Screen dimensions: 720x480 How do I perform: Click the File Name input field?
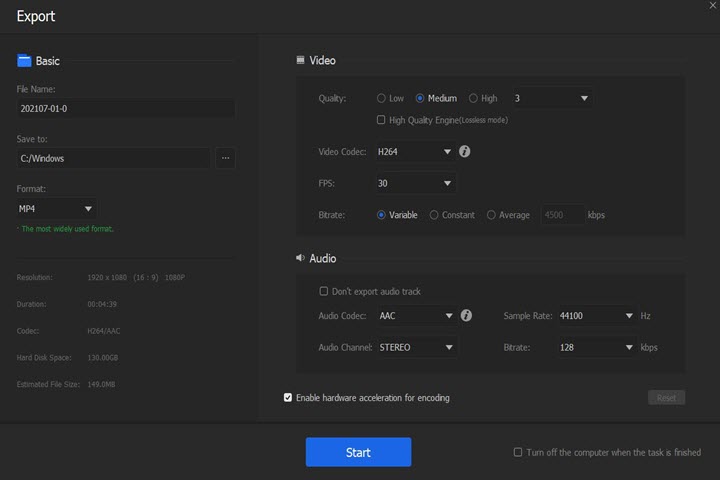pyautogui.click(x=125, y=108)
